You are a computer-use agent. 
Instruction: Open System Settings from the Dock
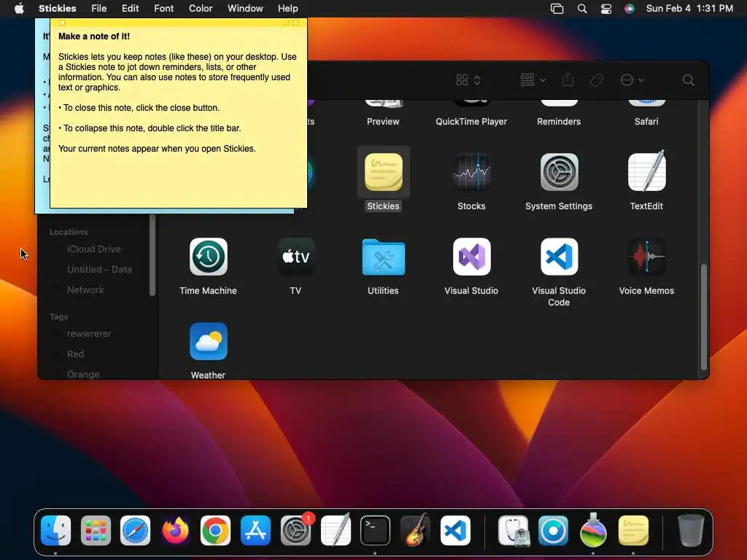[295, 531]
